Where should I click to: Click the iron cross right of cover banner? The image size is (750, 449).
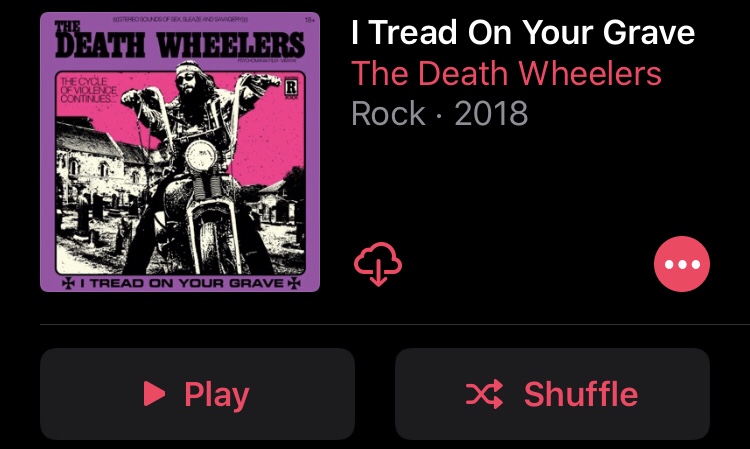point(294,283)
